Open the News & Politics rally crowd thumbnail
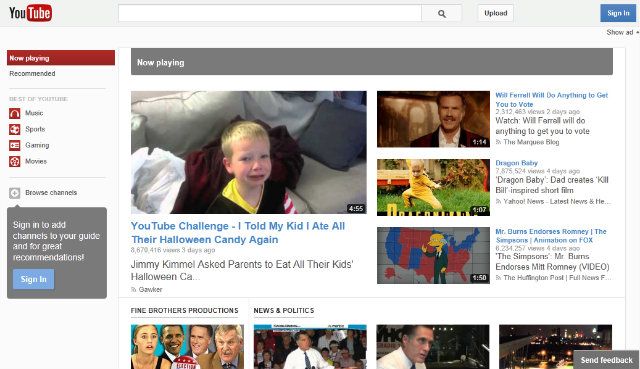The height and width of the screenshot is (369, 640). (310, 347)
